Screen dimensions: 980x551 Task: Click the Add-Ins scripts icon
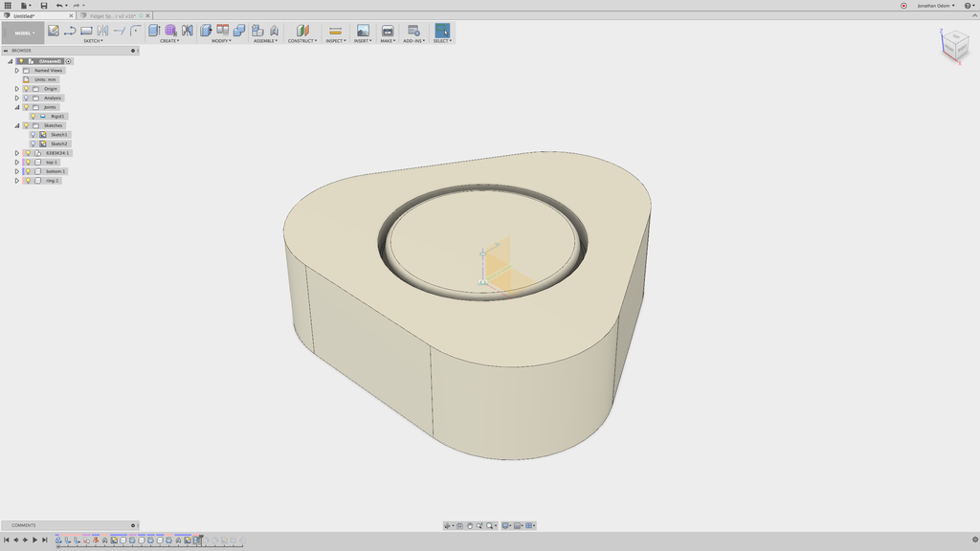click(x=413, y=30)
